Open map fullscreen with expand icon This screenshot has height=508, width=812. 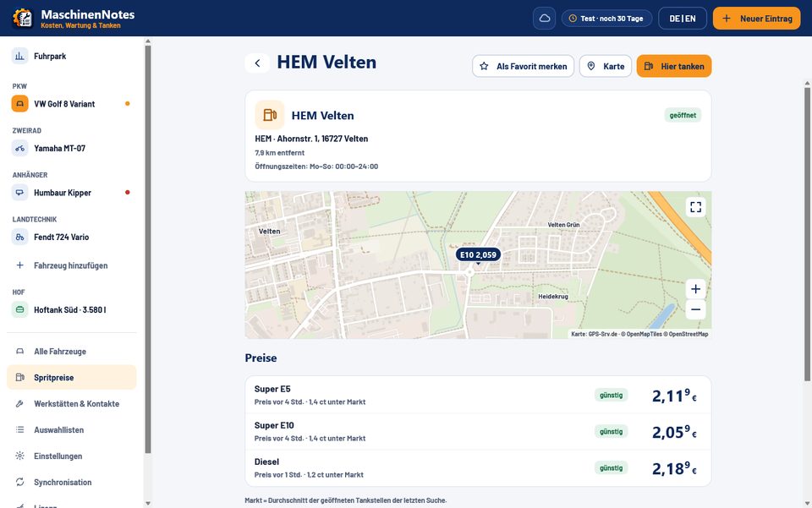click(695, 207)
